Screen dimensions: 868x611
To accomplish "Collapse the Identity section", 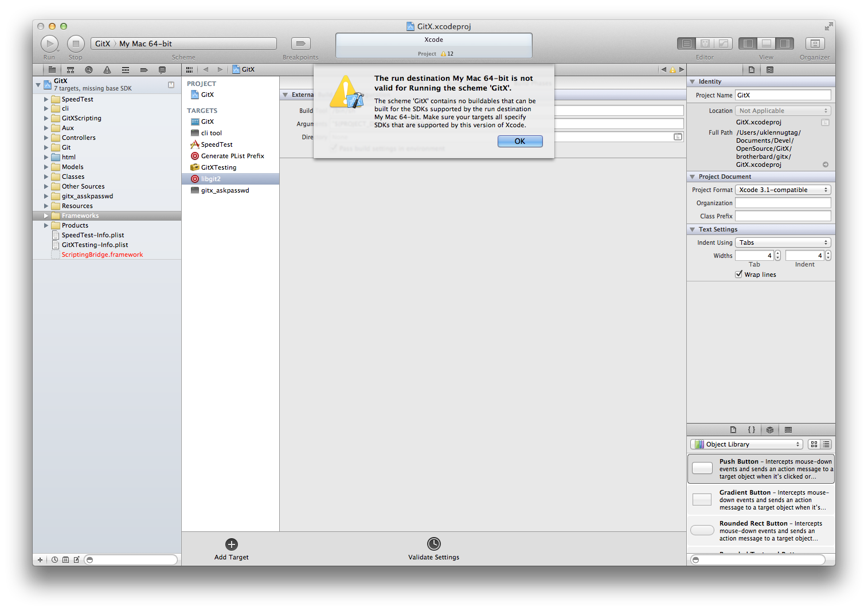I will click(x=693, y=82).
